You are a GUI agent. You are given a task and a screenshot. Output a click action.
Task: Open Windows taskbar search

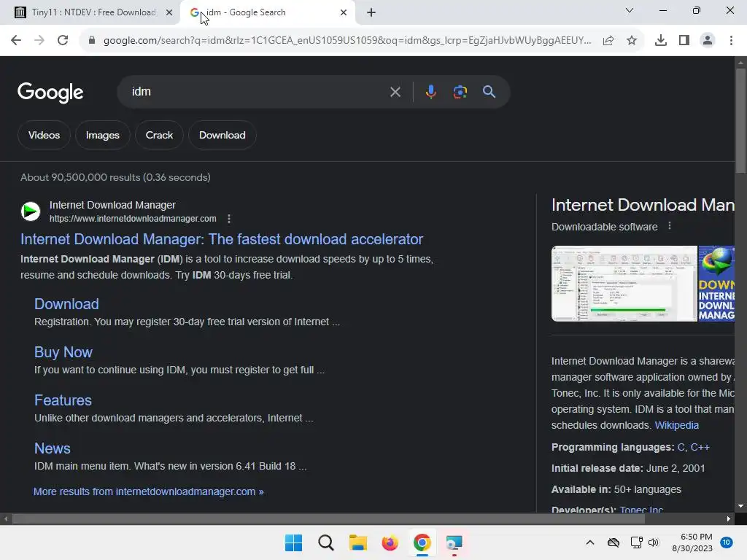[x=326, y=542]
